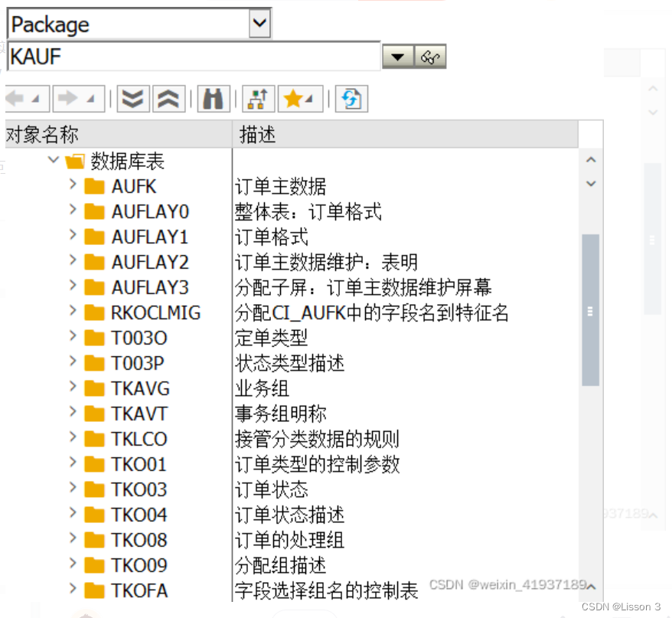Click the display object list hierarchy icon
This screenshot has height=618, width=672.
tap(257, 98)
